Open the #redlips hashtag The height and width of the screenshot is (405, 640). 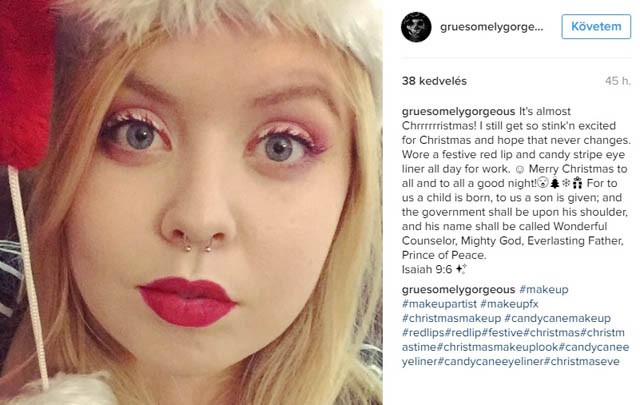(x=423, y=333)
